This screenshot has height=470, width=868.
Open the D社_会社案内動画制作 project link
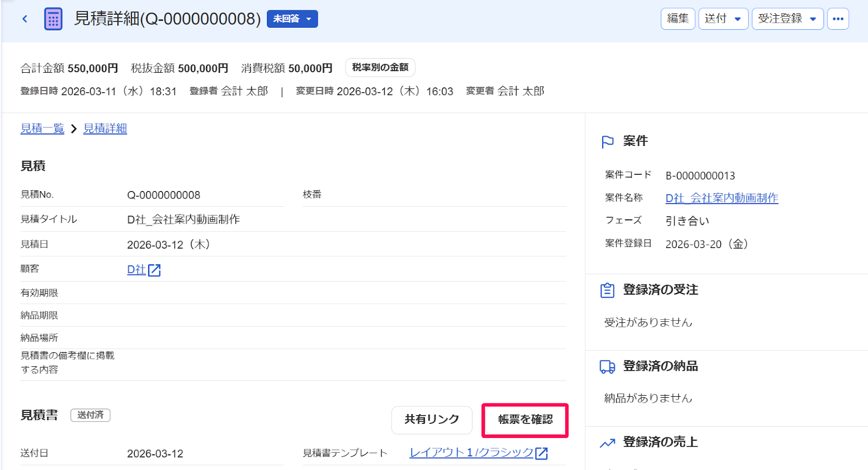click(x=722, y=198)
